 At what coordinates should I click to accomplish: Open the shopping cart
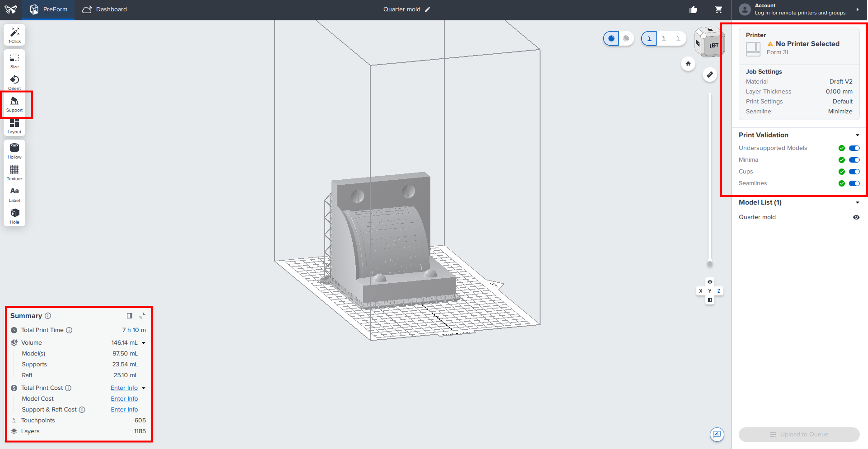[718, 9]
